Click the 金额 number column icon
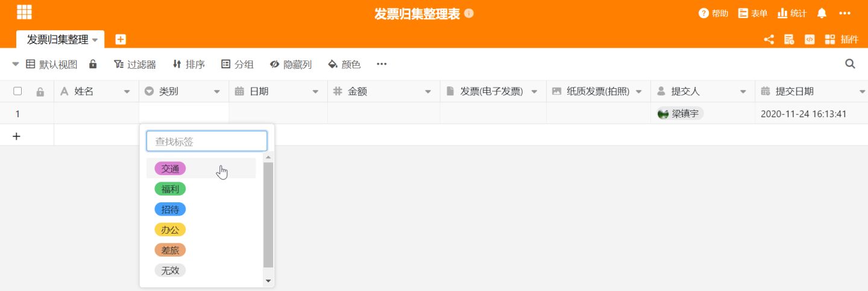The width and height of the screenshot is (868, 291). [x=338, y=91]
